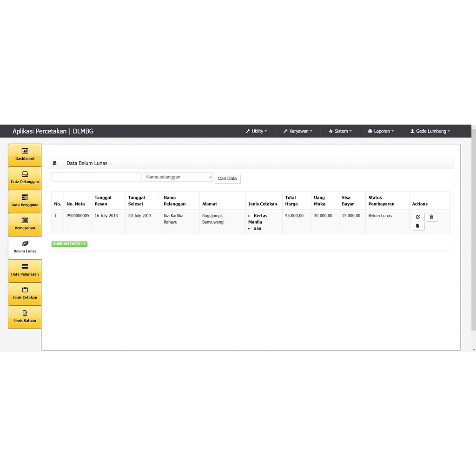Click the Data Belum Lunas heading
Screen dimensions: 476x476
[x=87, y=163]
